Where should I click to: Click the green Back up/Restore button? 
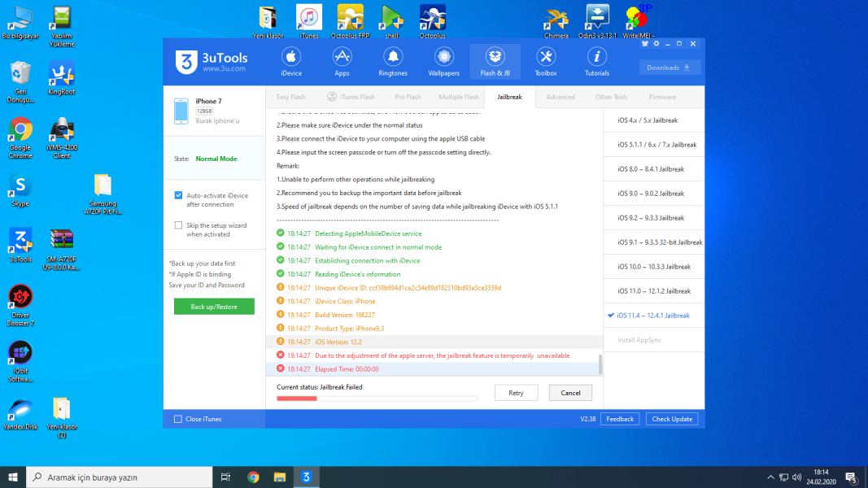214,307
